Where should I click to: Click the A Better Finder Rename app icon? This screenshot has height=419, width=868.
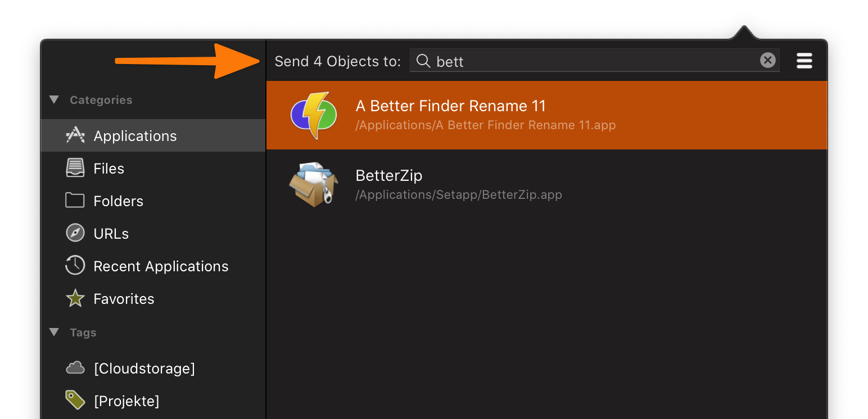click(313, 115)
